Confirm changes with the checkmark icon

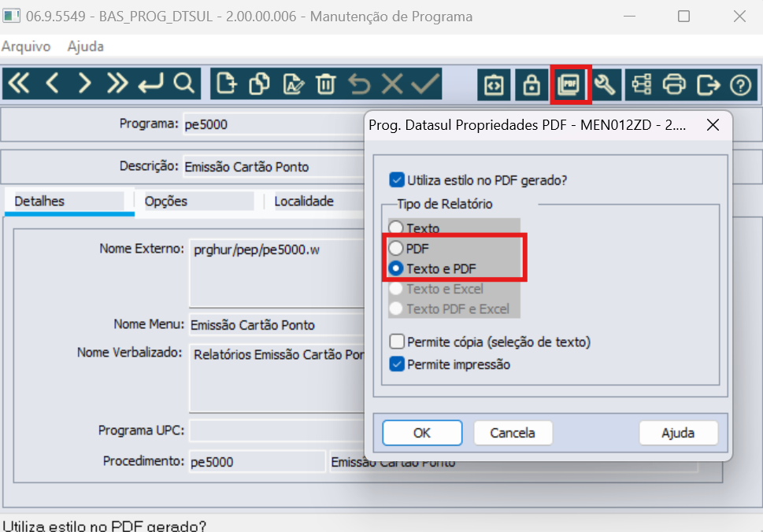pos(425,83)
